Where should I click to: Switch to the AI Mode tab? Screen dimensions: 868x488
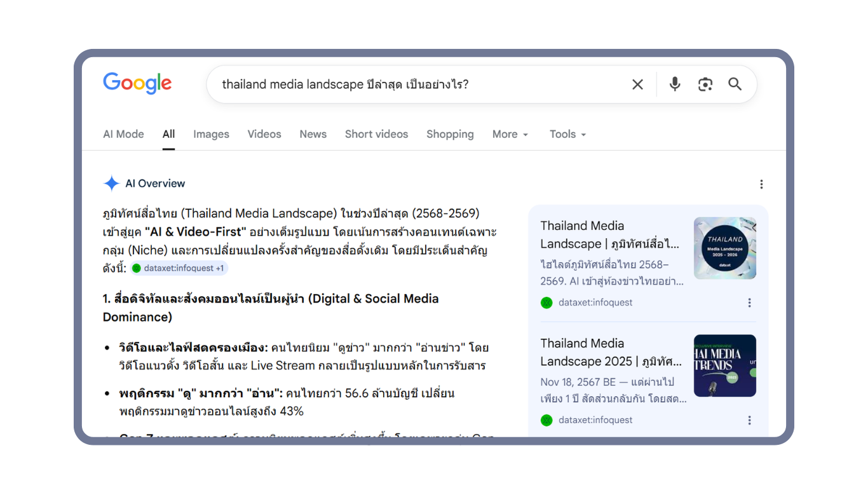[123, 134]
